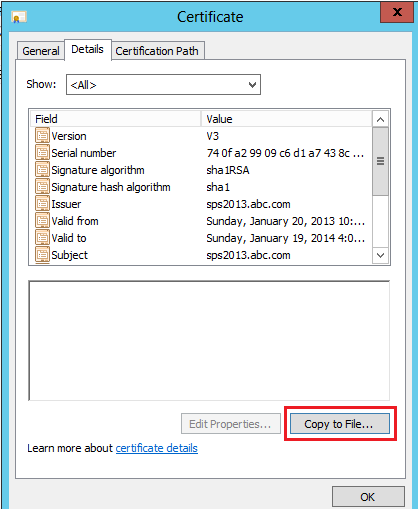This screenshot has height=509, width=418.
Task: Click the certificate icon in title bar
Action: point(19,17)
